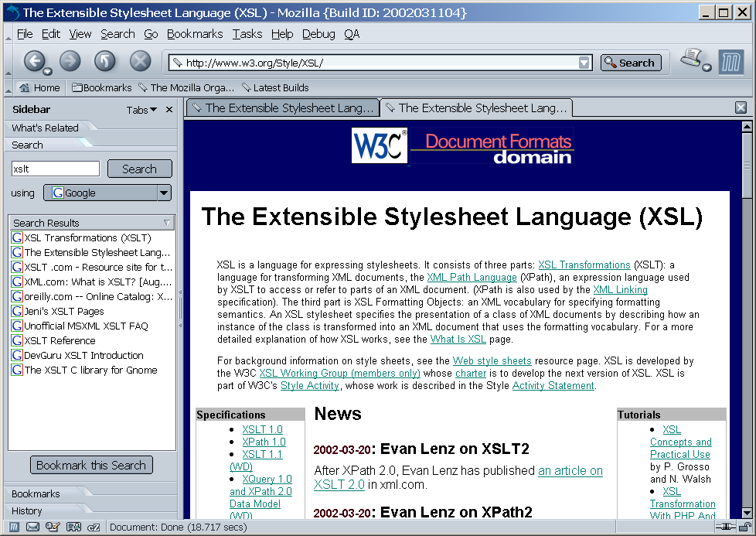Screen dimensions: 756x536
Task: Close the Sidebar with its X button
Action: [x=169, y=110]
